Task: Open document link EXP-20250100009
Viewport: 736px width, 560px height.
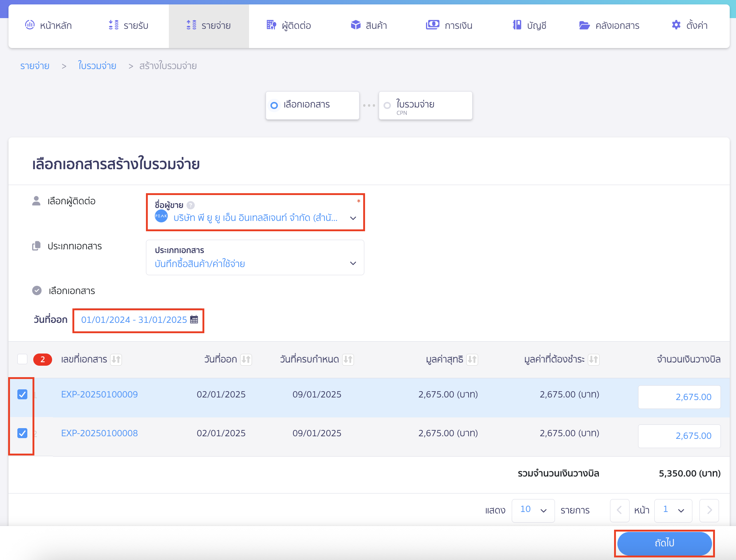Action: click(x=99, y=394)
